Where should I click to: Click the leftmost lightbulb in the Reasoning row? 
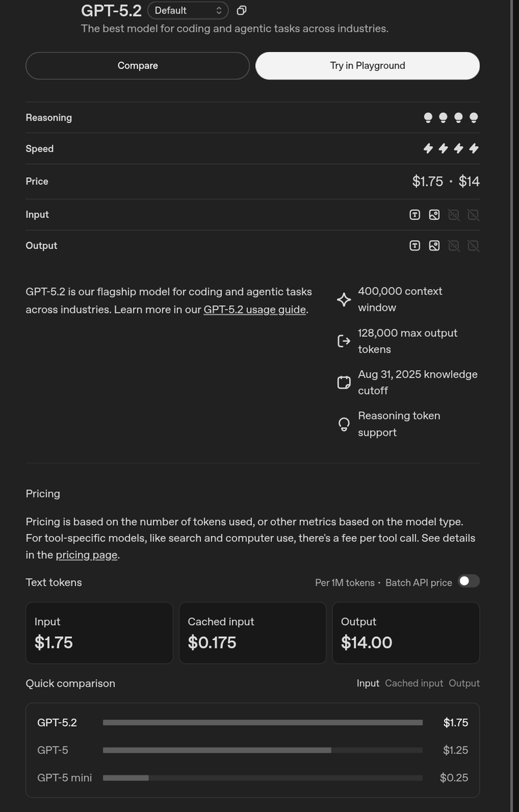pos(428,118)
